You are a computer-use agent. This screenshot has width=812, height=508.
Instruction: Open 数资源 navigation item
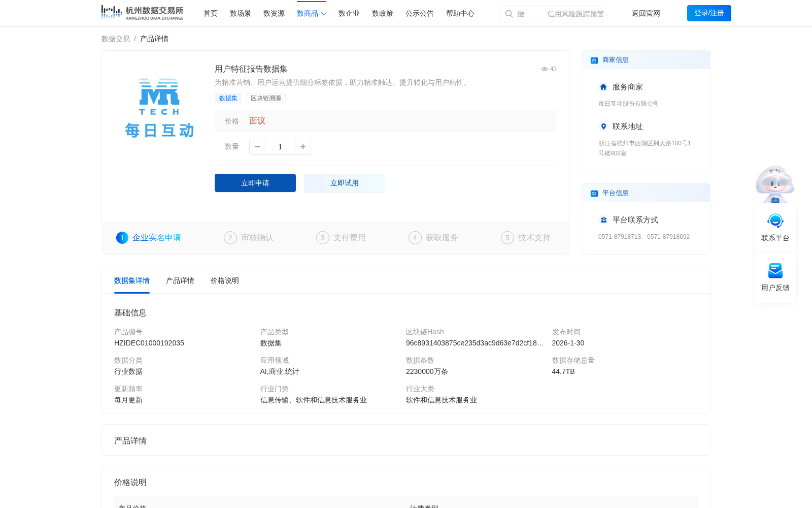pos(274,13)
